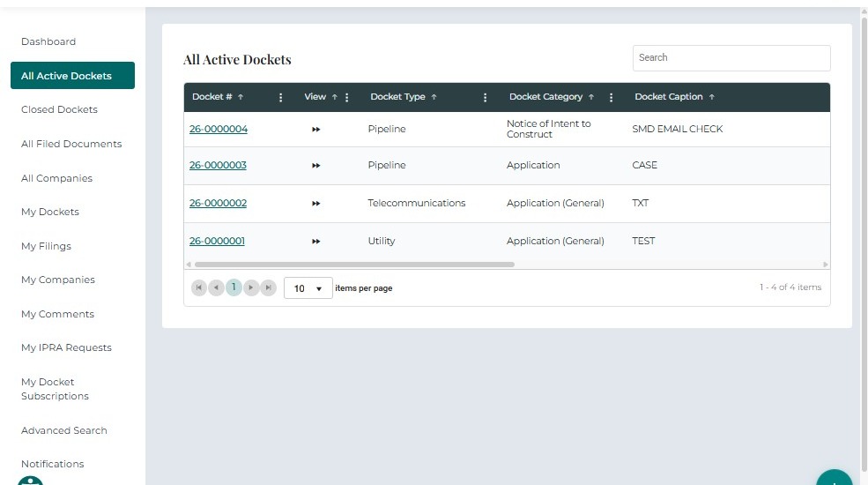Focus the Search input field
Screen dimensions: 868x485
[731, 58]
